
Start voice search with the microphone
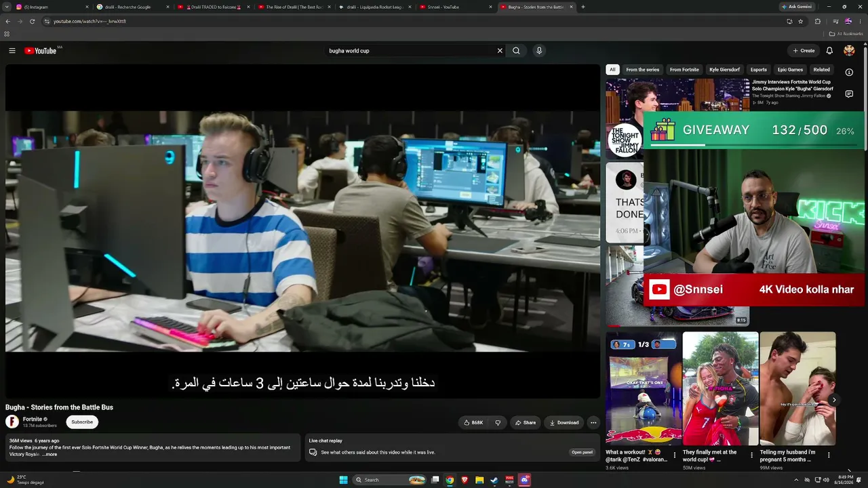(539, 51)
